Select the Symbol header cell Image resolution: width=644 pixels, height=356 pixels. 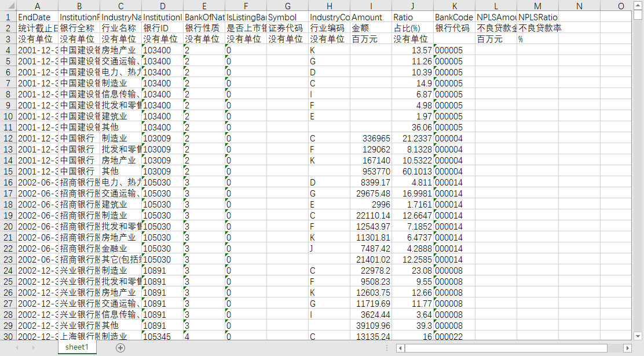pyautogui.click(x=287, y=17)
